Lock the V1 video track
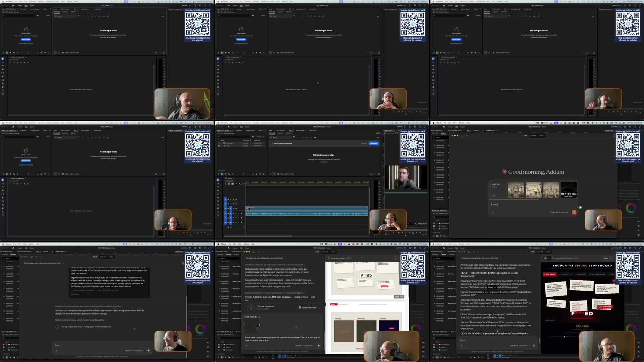 tap(228, 208)
